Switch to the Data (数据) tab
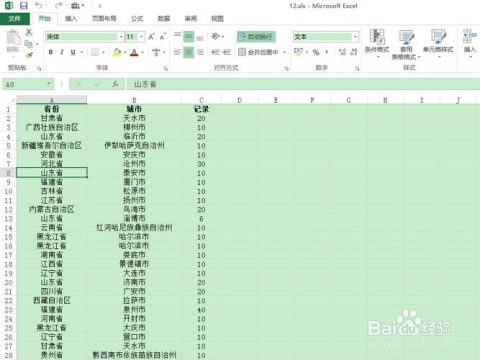480x360 pixels. 164,19
